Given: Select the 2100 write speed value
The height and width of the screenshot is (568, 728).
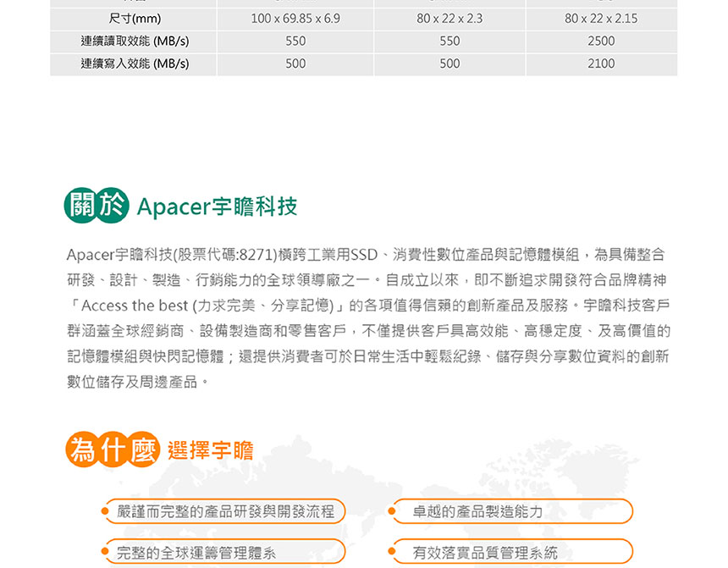Looking at the screenshot, I should pyautogui.click(x=601, y=63).
